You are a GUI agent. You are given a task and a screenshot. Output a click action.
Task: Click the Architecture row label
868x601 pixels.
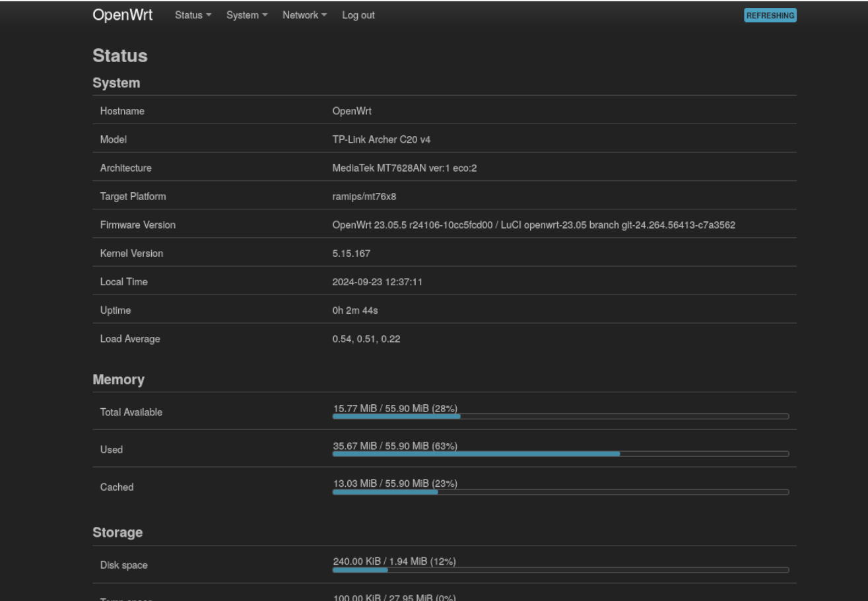tap(126, 168)
